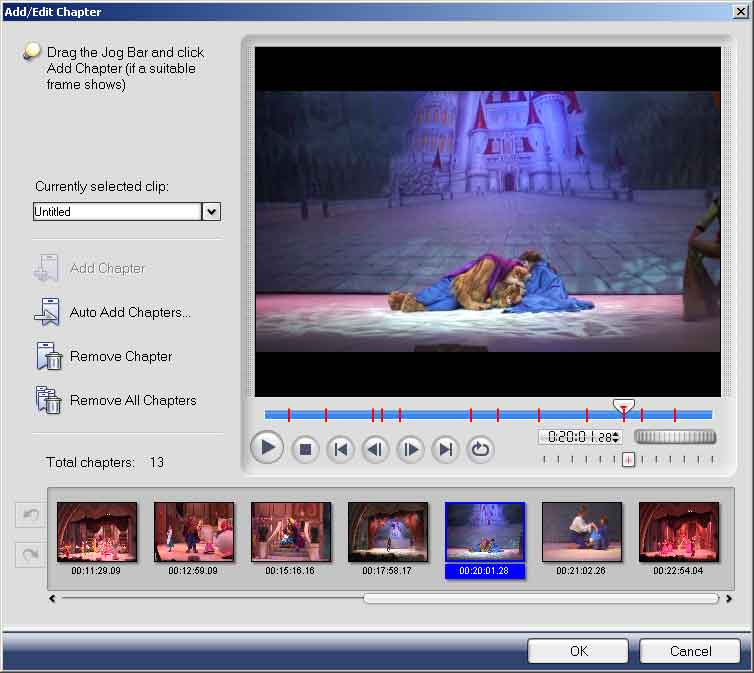Click the Cancel button

click(x=691, y=651)
